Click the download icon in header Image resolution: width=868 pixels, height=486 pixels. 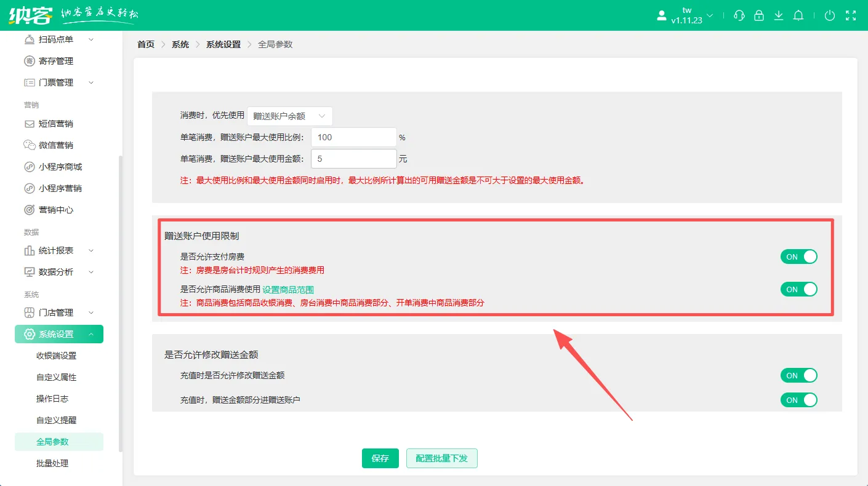tap(779, 15)
